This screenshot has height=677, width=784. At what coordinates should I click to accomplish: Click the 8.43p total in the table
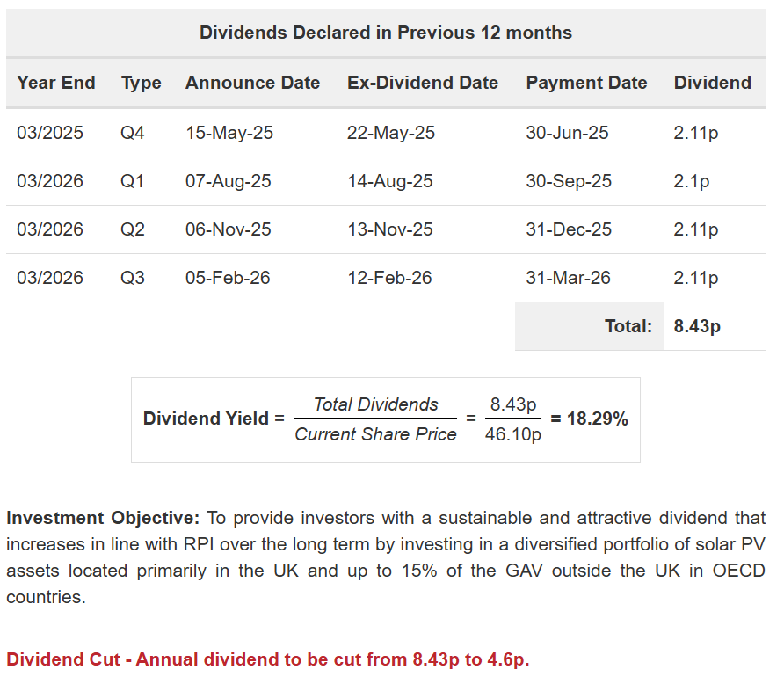[697, 326]
